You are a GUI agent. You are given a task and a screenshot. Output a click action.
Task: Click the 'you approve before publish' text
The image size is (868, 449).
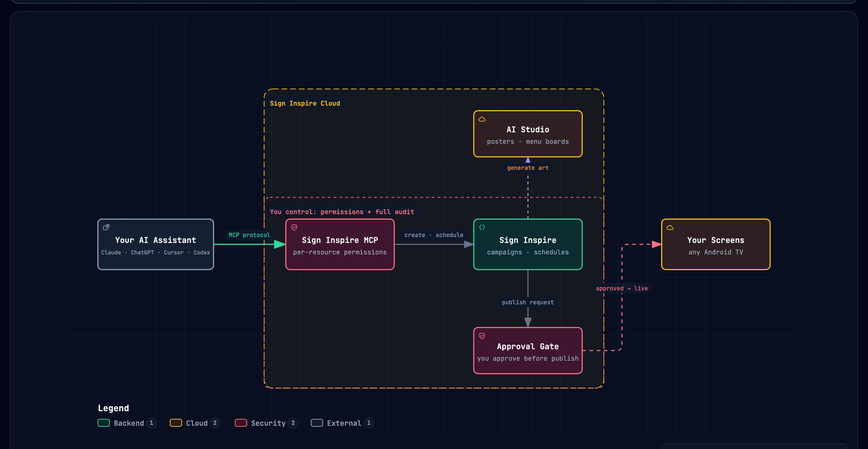point(528,358)
